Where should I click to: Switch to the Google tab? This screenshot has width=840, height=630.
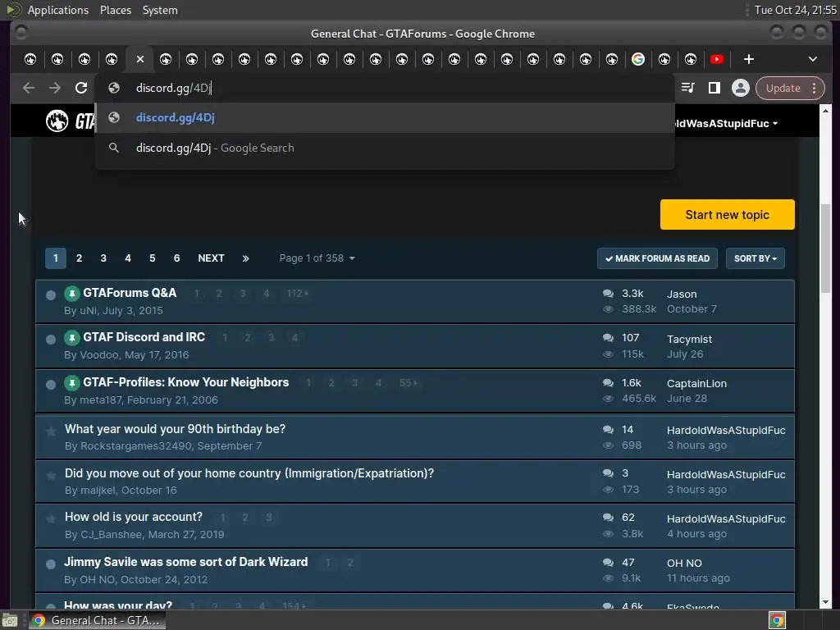point(637,59)
